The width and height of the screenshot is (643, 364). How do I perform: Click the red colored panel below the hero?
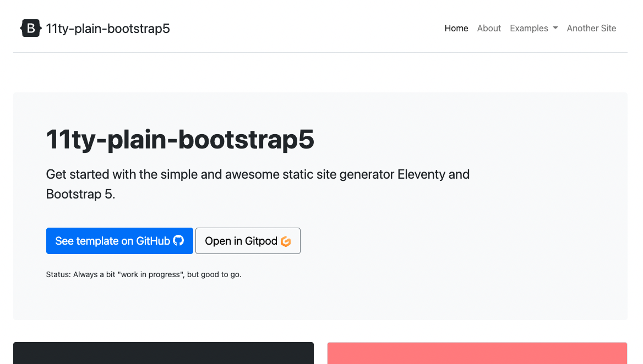477,355
